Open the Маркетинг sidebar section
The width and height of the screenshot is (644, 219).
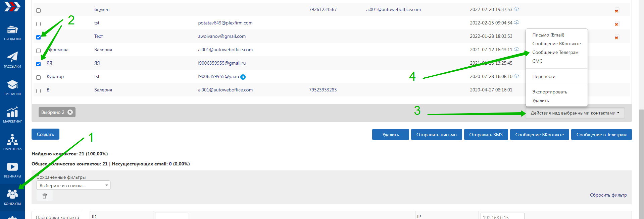[12, 115]
